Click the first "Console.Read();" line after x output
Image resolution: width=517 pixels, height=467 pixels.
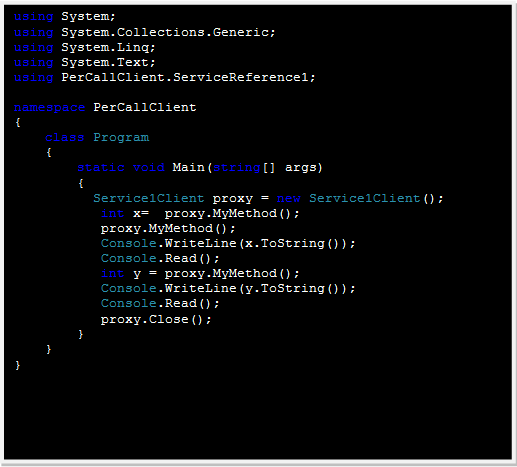pos(160,259)
